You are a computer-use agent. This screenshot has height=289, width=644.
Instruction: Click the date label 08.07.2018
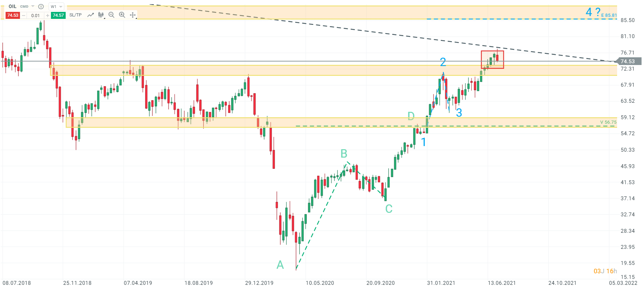pos(17,283)
